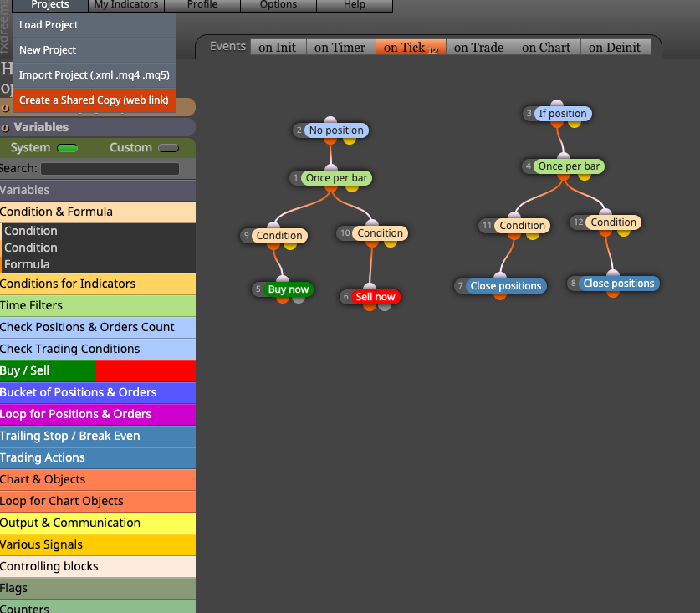Viewport: 700px width, 613px height.
Task: Click yellow output dot of Condition 9
Action: [x=290, y=246]
